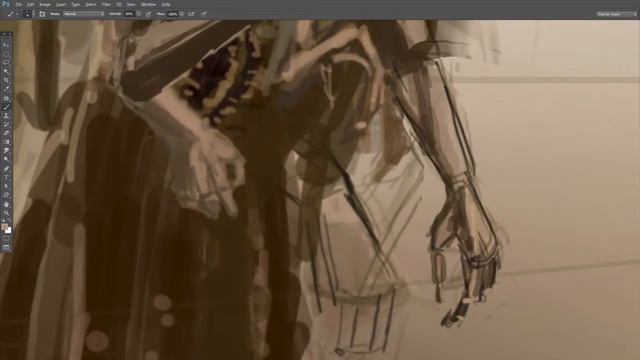Select the Type tool

click(x=6, y=178)
